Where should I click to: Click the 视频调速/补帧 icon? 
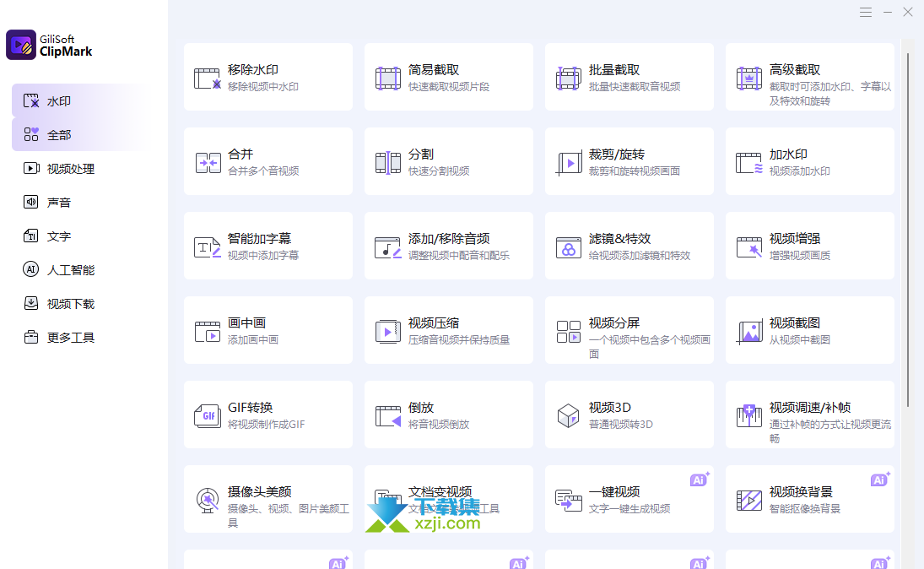point(749,415)
